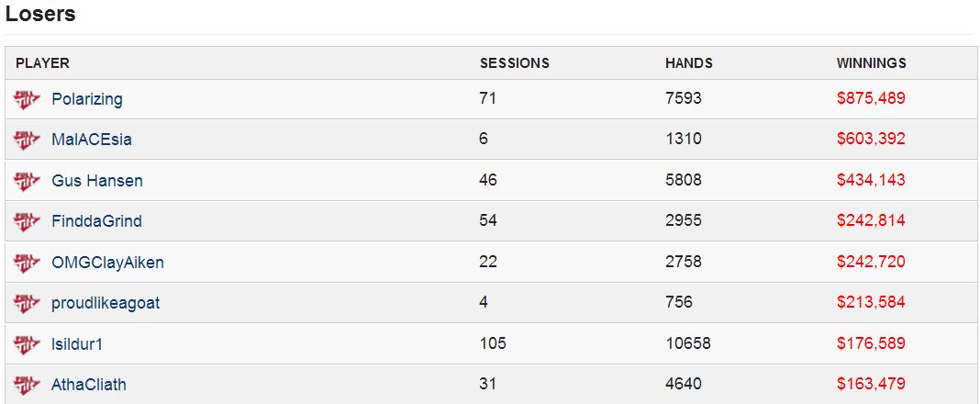The width and height of the screenshot is (980, 404).
Task: Click the Full Tilt icon beside Polarizing
Action: pyautogui.click(x=27, y=99)
